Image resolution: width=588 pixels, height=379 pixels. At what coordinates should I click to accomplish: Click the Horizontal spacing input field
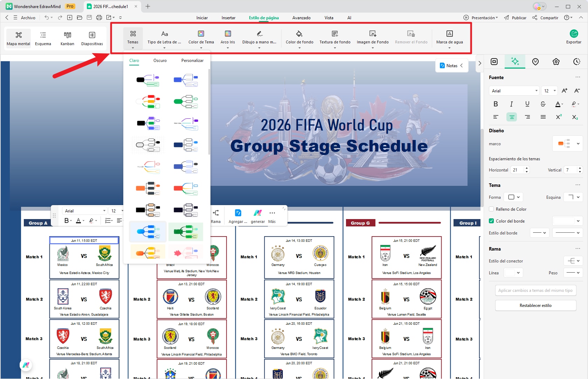coord(519,170)
